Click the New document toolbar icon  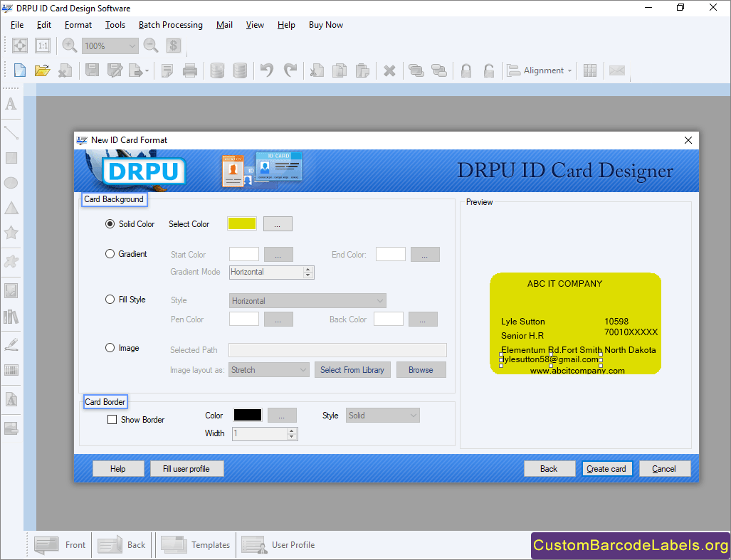[20, 70]
